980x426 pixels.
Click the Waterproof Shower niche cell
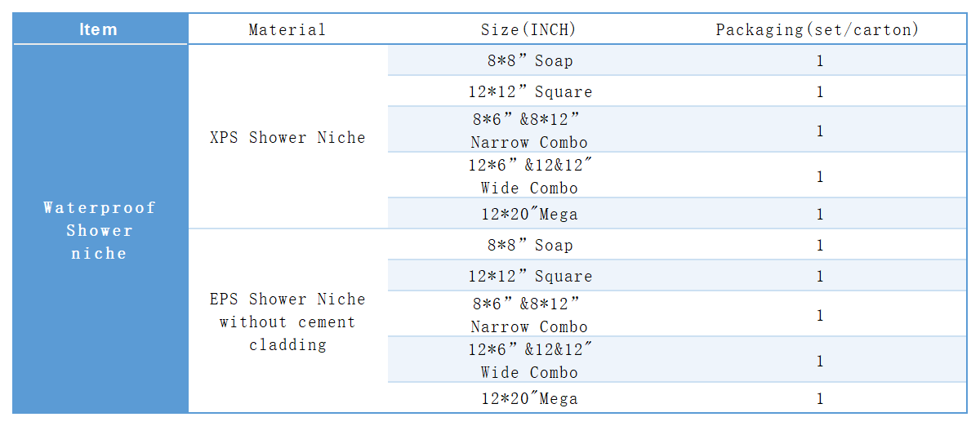click(x=99, y=230)
